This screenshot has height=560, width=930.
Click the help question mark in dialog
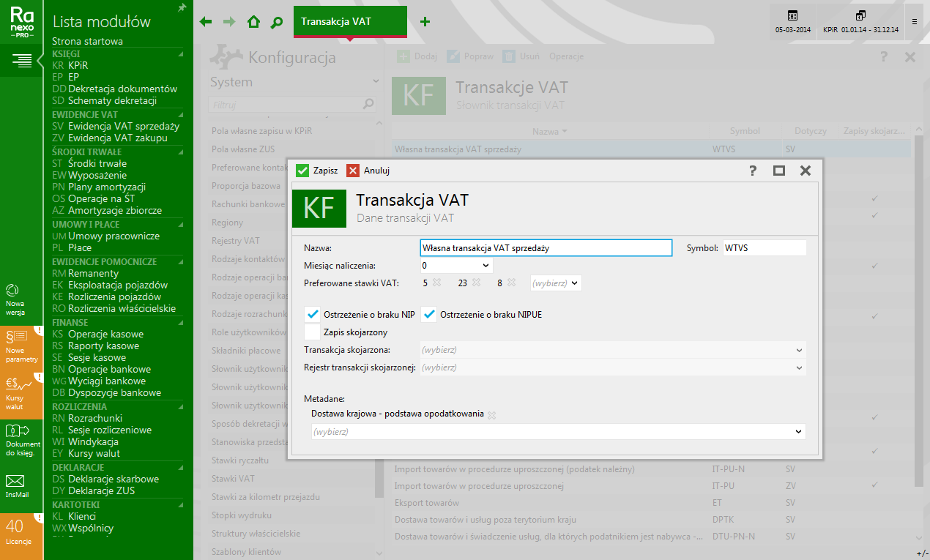(752, 171)
